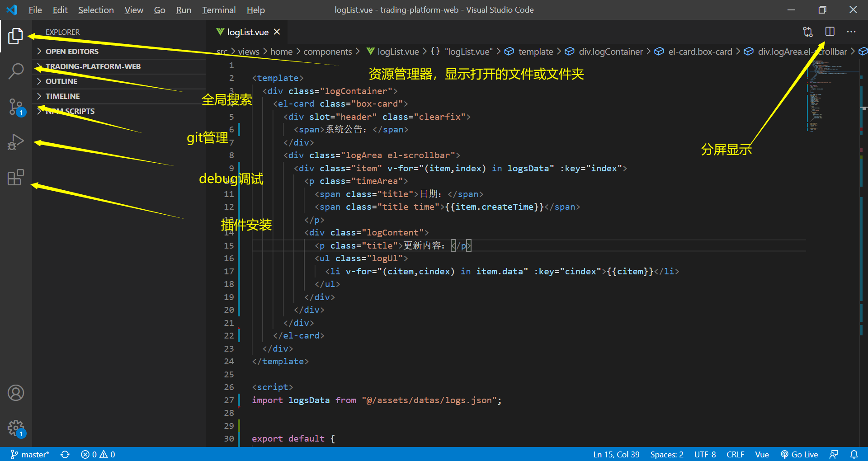868x461 pixels.
Task: Click the views breadcrumb segment
Action: (x=249, y=52)
